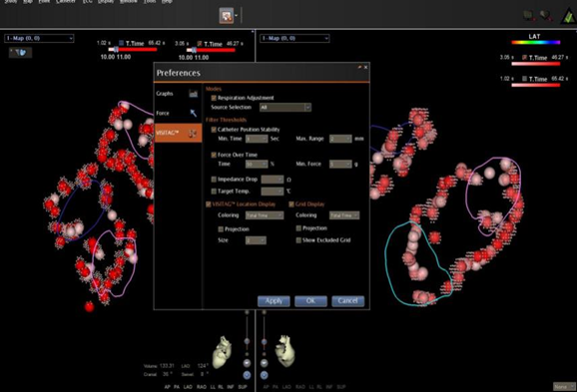This screenshot has height=392, width=577.
Task: Select the LAO view label at bottom
Action: 188,387
